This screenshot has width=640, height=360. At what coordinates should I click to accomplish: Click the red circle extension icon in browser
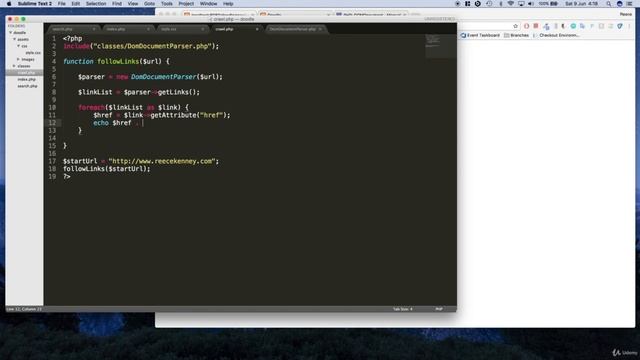click(527, 26)
